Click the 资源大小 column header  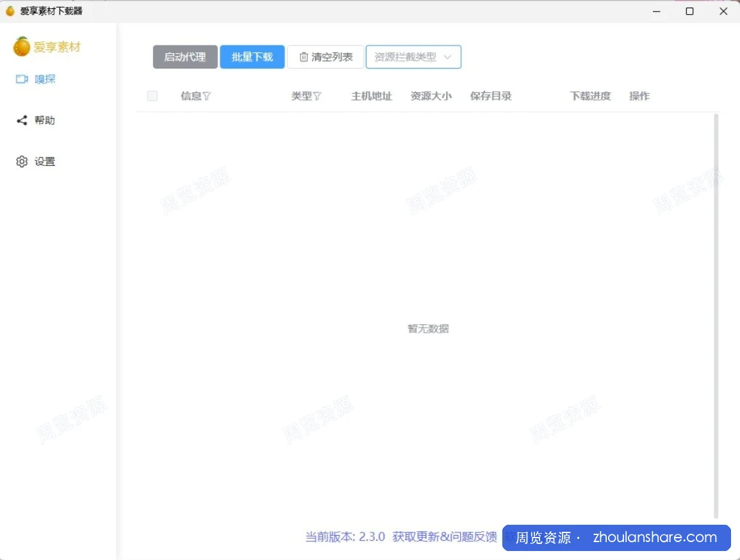(x=431, y=96)
